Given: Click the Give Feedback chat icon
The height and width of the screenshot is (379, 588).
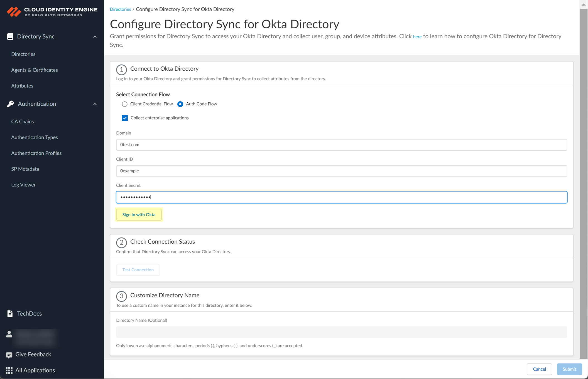Looking at the screenshot, I should pos(9,355).
